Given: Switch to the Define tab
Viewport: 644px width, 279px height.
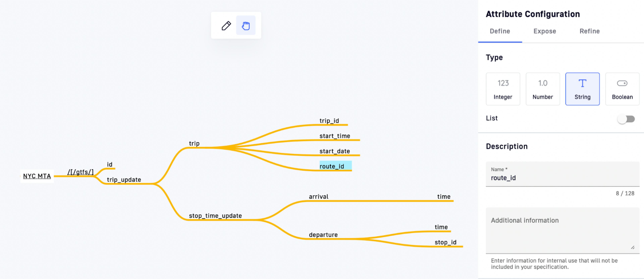Looking at the screenshot, I should pos(500,31).
